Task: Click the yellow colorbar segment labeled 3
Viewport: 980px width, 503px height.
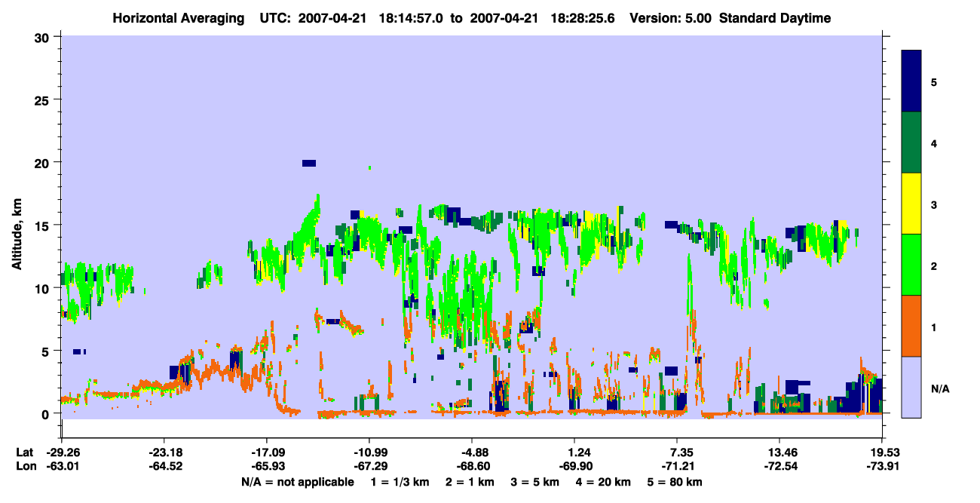Action: 911,204
